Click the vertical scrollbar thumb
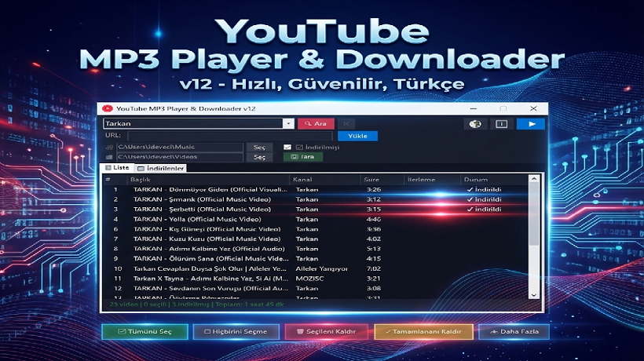644x361 pixels. pyautogui.click(x=534, y=214)
